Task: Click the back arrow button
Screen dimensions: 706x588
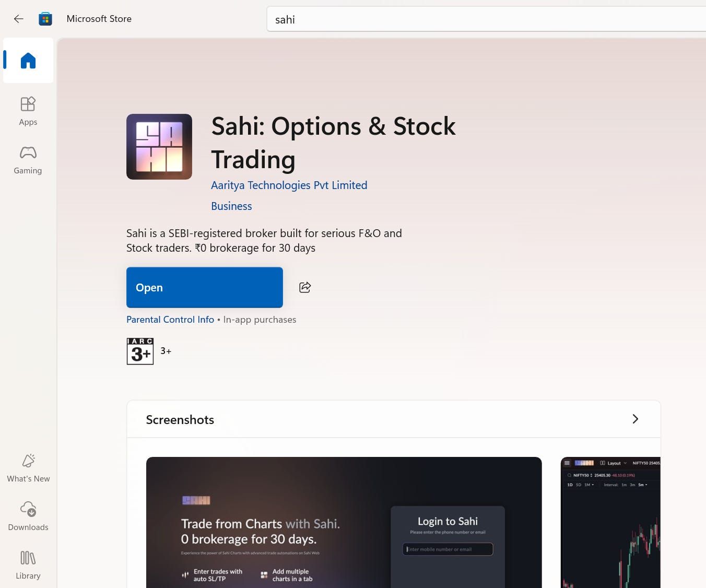Action: (x=19, y=19)
